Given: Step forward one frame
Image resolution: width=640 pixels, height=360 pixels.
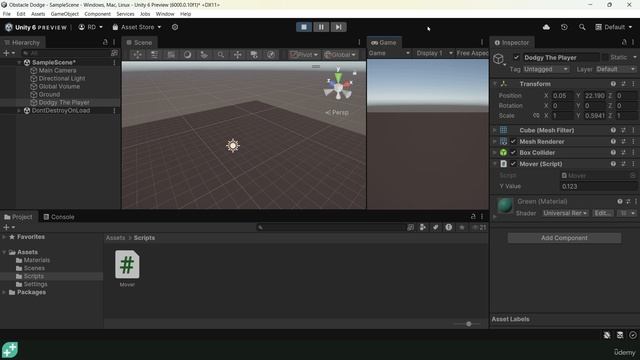Looking at the screenshot, I should click(338, 27).
